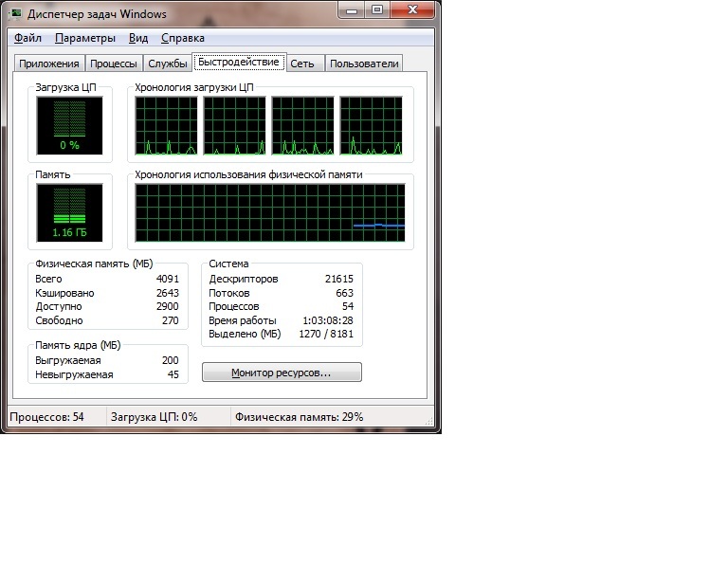This screenshot has height=582, width=728.
Task: Click the Невыгружаемая value 45
Action: [173, 374]
